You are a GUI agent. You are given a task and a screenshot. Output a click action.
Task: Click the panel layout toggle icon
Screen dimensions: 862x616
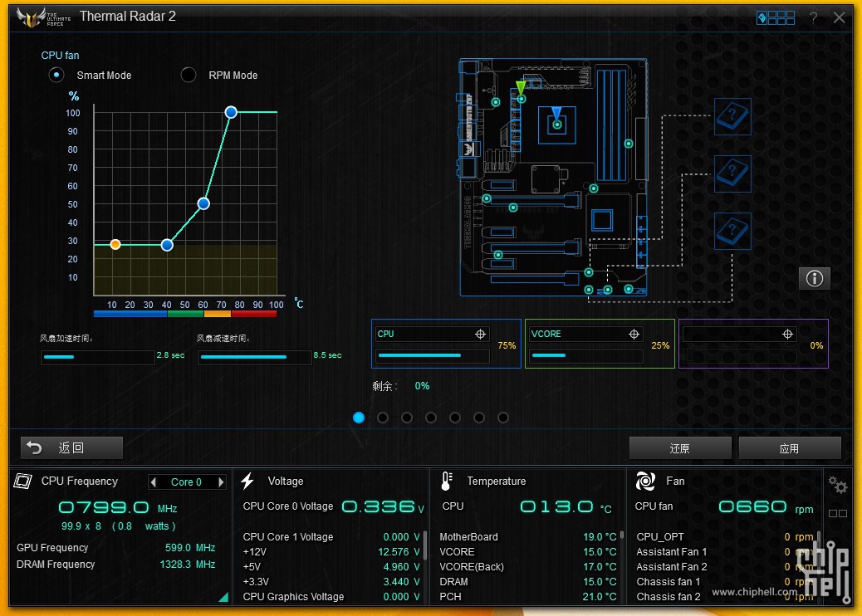tap(838, 513)
